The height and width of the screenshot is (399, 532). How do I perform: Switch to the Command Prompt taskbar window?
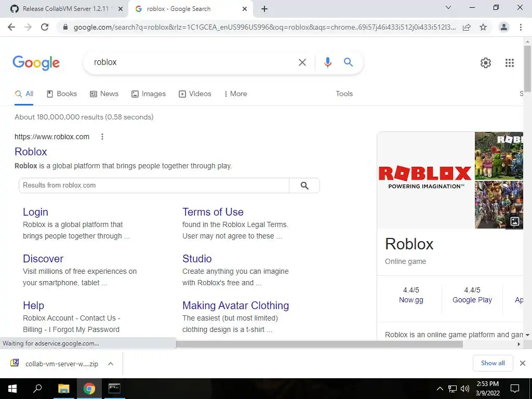point(114,389)
